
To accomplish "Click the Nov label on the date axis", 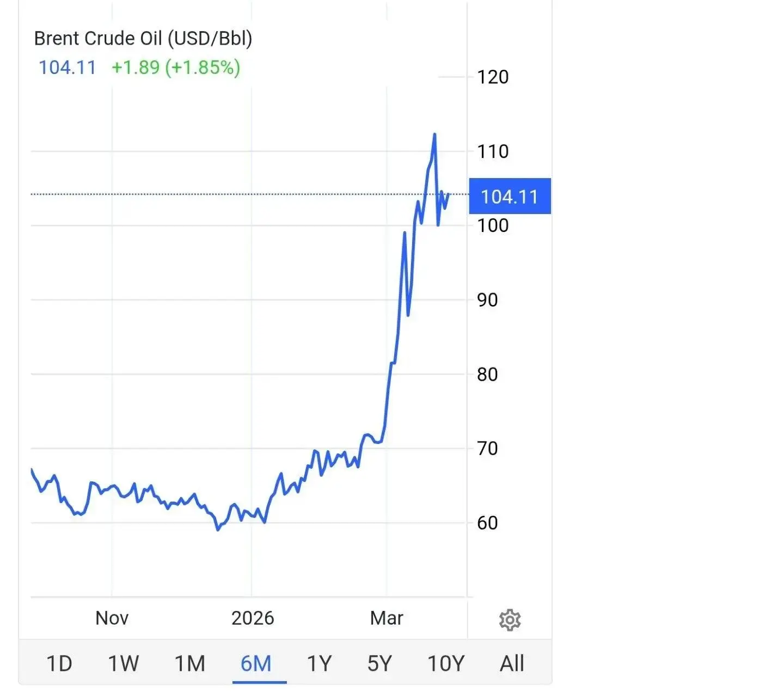I will tap(112, 618).
